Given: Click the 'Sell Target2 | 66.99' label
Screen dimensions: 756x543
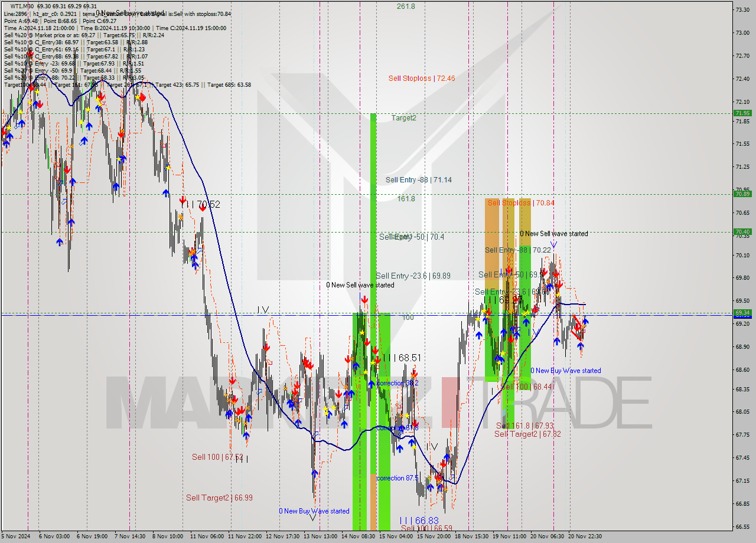Looking at the screenshot, I should point(219,498).
